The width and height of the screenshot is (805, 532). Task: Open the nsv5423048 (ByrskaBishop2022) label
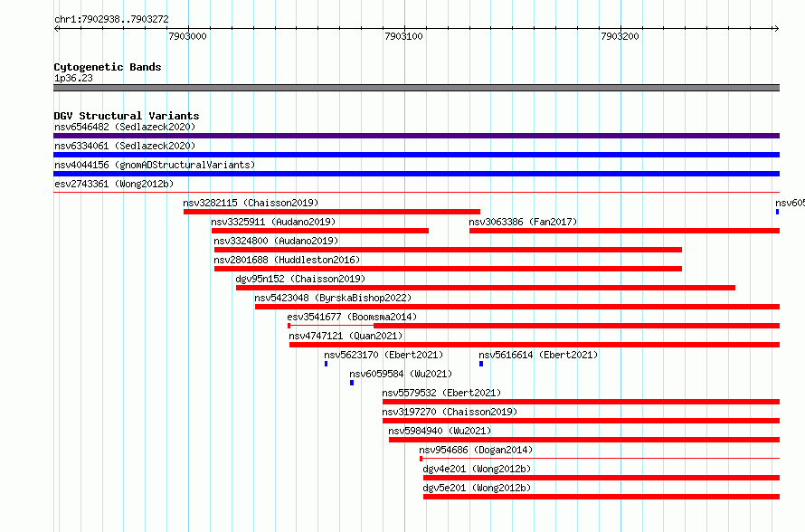coord(333,298)
